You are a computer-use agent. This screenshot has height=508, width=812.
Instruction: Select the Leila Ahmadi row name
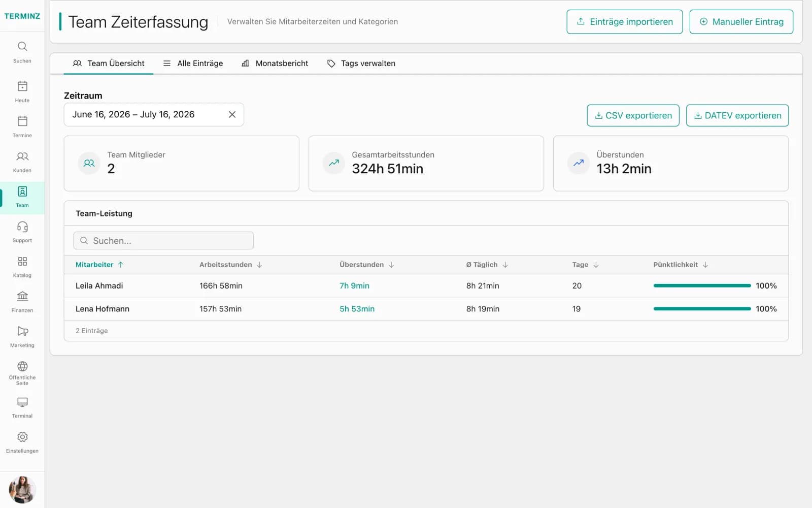[99, 285]
